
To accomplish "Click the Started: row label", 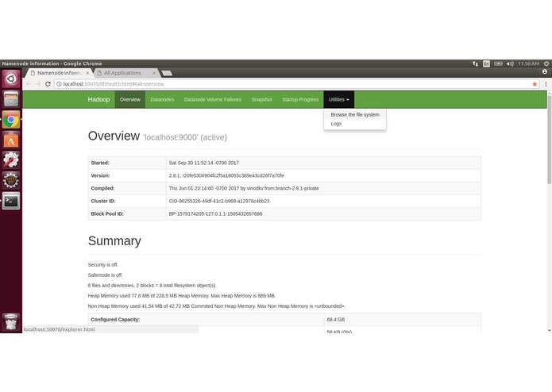I will (100, 163).
